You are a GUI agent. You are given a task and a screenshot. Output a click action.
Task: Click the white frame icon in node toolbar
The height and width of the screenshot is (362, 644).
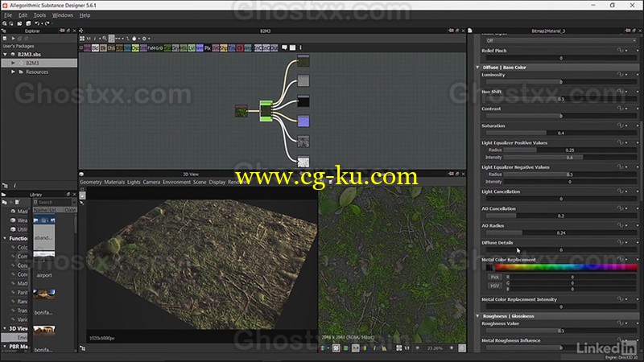(x=292, y=47)
